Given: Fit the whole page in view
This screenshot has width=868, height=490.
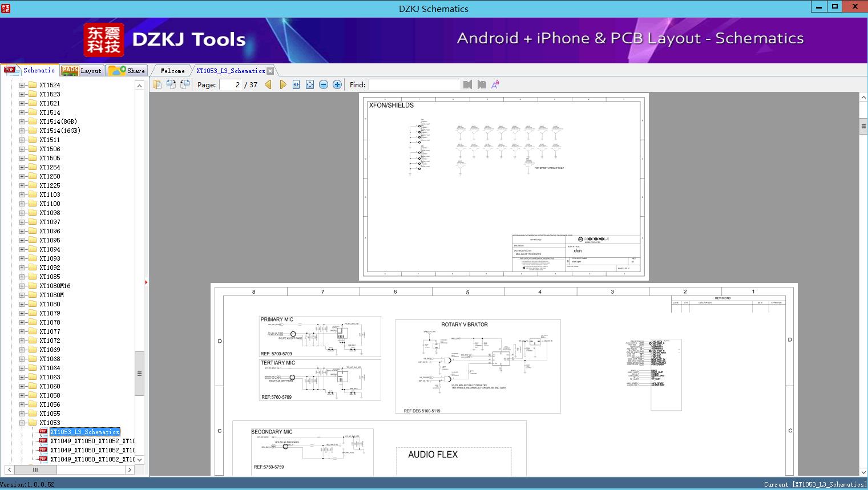Looking at the screenshot, I should [x=310, y=84].
